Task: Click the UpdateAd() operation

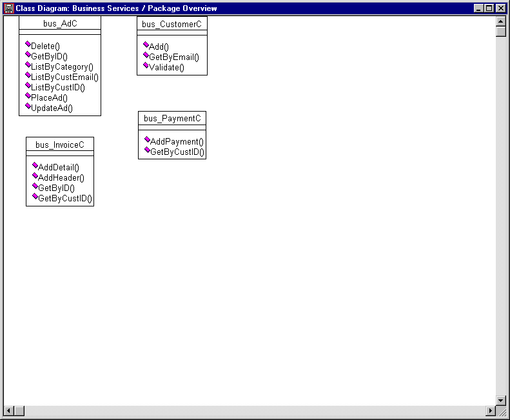Action: (x=52, y=108)
